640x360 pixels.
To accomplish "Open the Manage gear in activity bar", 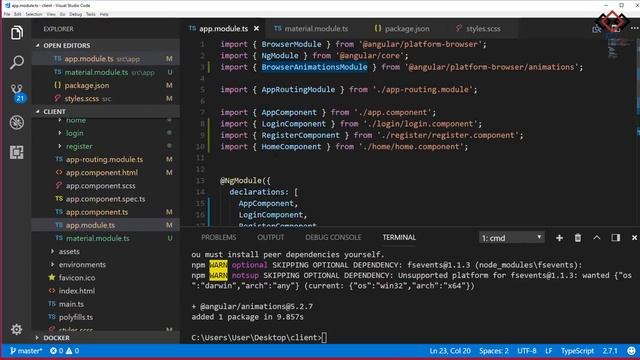I will click(x=17, y=329).
